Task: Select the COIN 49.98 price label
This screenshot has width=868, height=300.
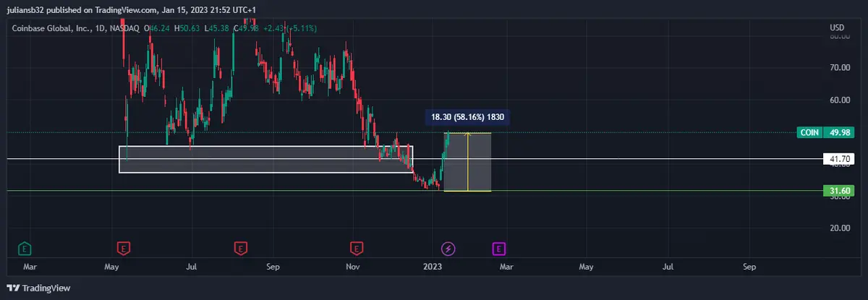Action: [x=825, y=132]
